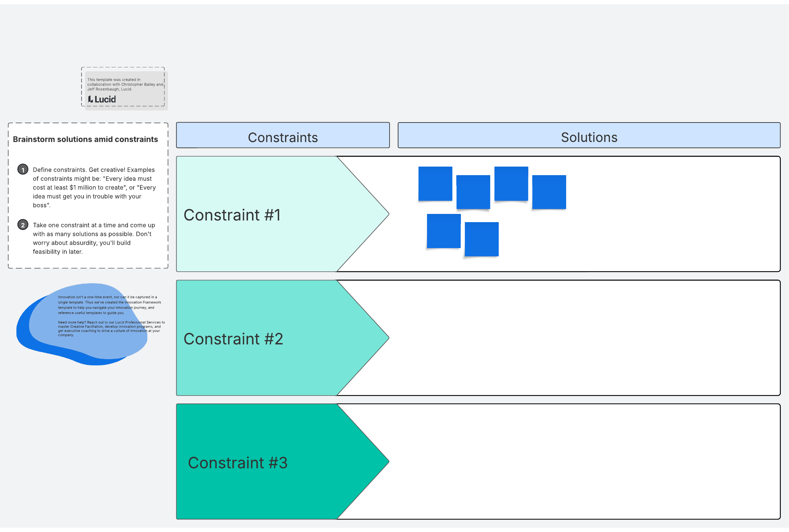This screenshot has width=789, height=532.
Task: Click the 'Brainstorm solutions amid constraints' title
Action: 85,139
